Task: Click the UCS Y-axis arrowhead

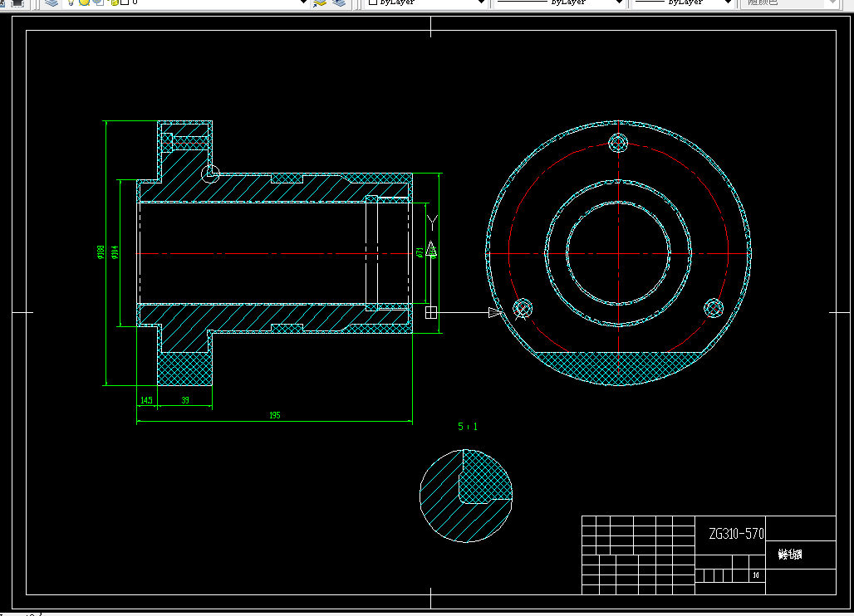Action: (x=431, y=249)
